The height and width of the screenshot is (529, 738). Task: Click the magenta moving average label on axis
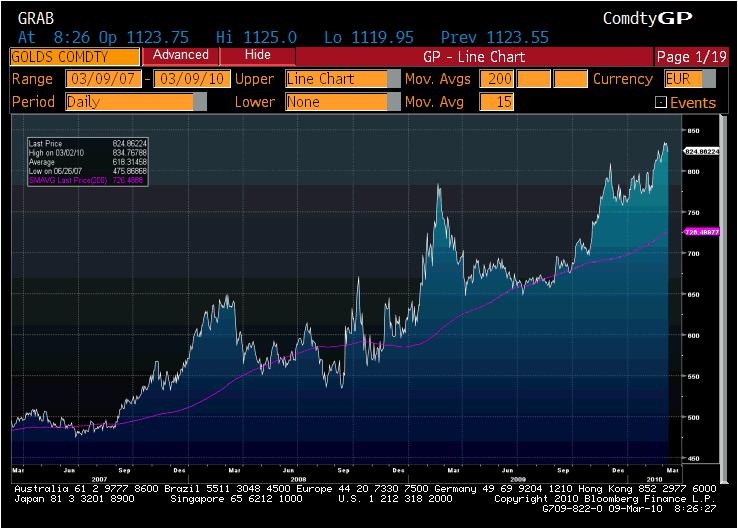click(701, 232)
